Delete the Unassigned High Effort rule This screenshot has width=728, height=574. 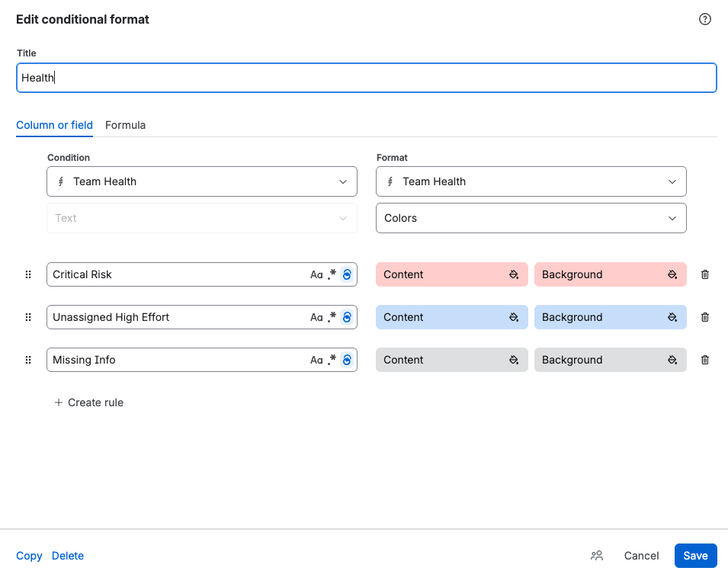[x=705, y=317]
